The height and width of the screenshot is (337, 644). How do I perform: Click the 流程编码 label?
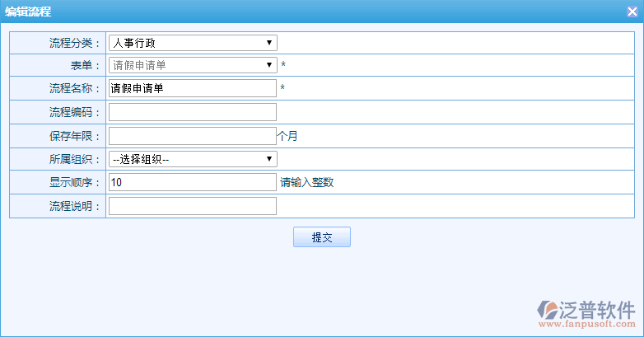74,112
